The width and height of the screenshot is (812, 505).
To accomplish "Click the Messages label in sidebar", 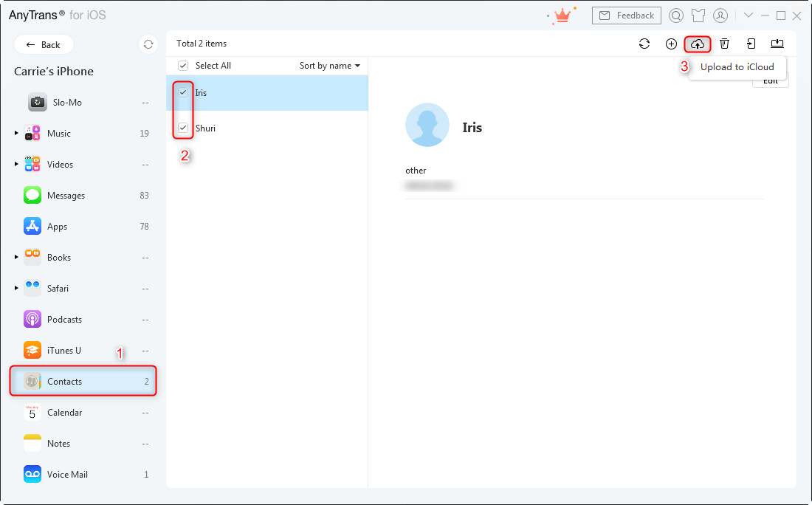I will coord(66,195).
